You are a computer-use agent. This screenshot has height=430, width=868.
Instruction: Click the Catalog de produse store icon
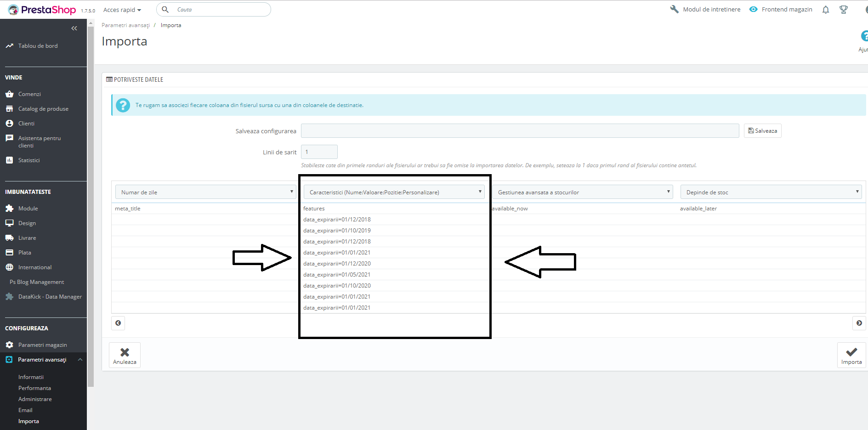pos(9,109)
